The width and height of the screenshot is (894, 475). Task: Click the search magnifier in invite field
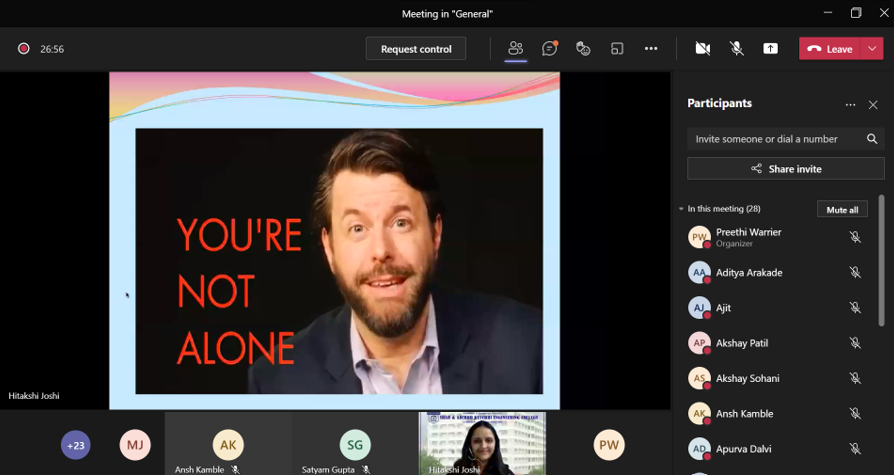coord(872,139)
